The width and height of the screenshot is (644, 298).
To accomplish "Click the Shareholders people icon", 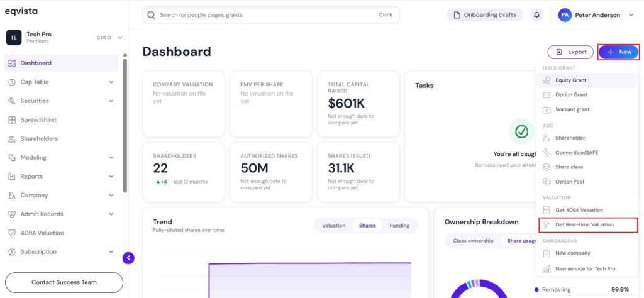I will [12, 139].
